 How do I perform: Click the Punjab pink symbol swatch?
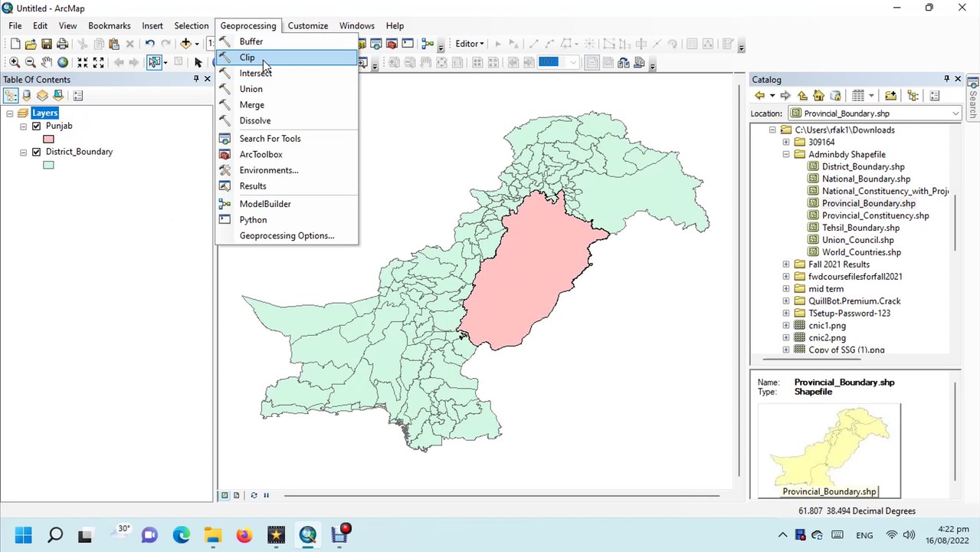tap(48, 139)
